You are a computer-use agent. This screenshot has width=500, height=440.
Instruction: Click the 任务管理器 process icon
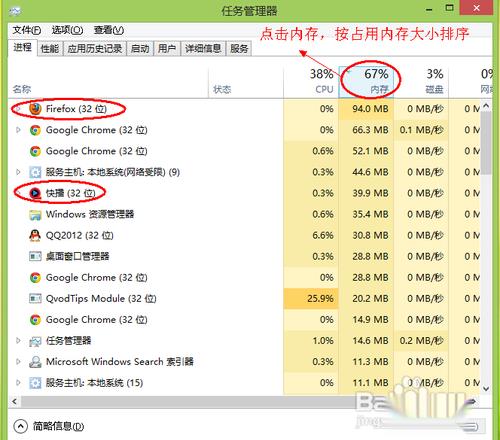[x=35, y=341]
